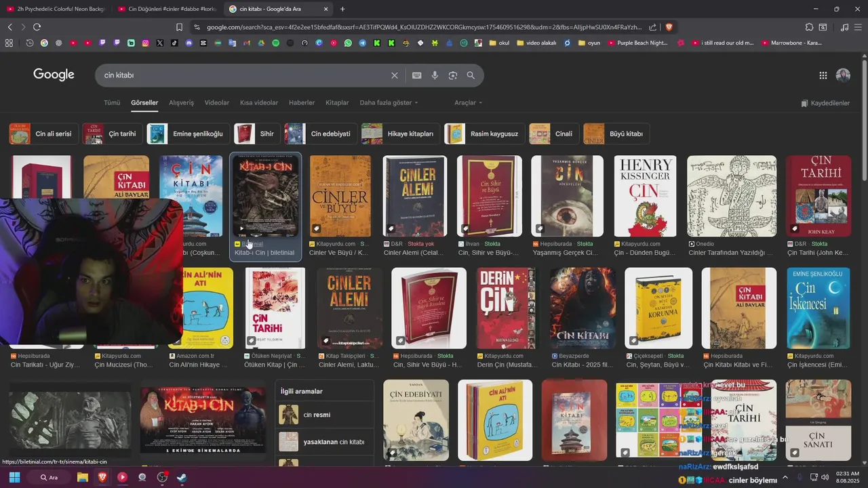Switch to the 'Videolar' tab
868x488 pixels.
217,103
